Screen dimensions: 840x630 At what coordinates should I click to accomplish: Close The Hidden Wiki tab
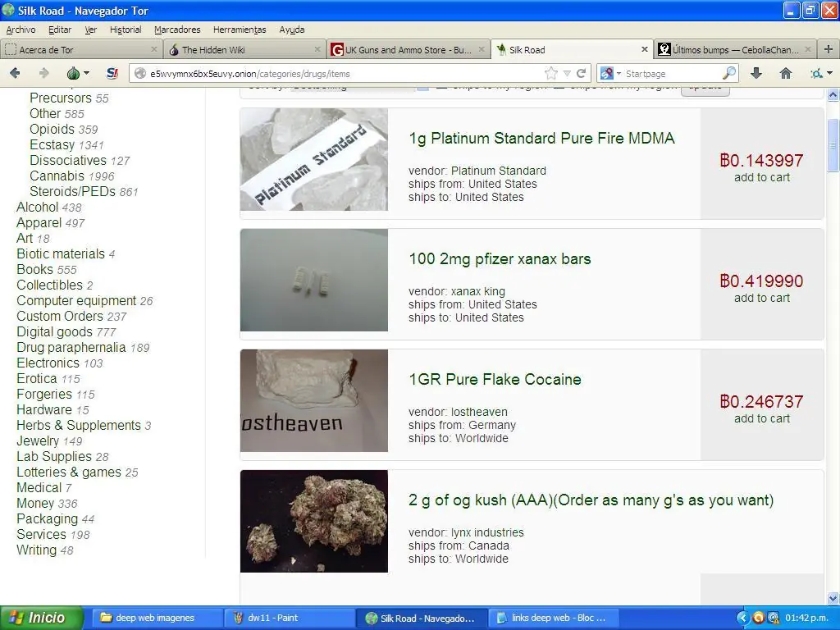pyautogui.click(x=317, y=49)
